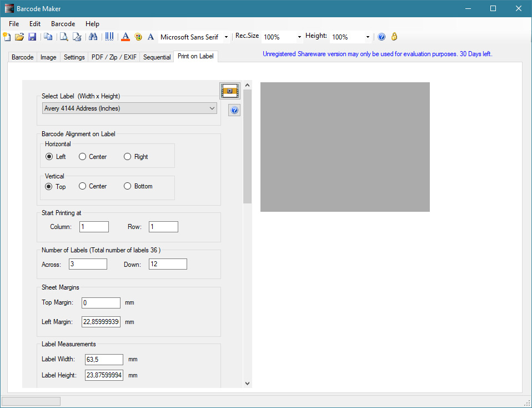Click the barcode stripes toolbar icon
532x408 pixels.
tap(109, 37)
